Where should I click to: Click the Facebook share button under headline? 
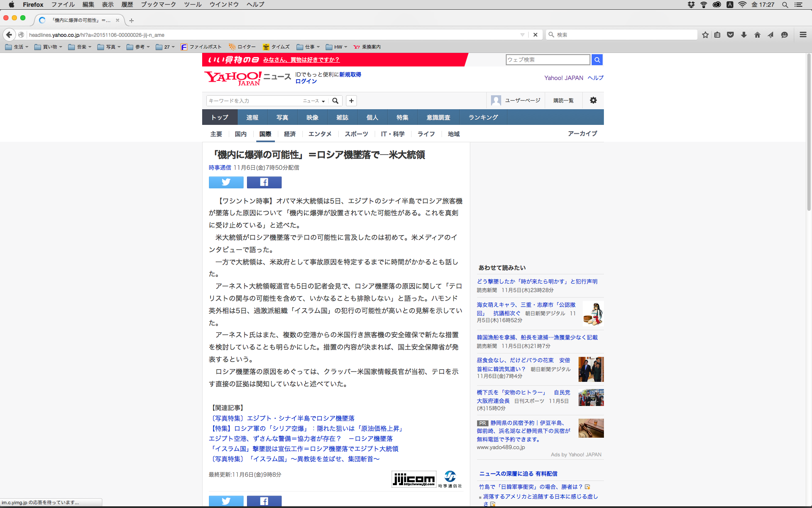264,182
